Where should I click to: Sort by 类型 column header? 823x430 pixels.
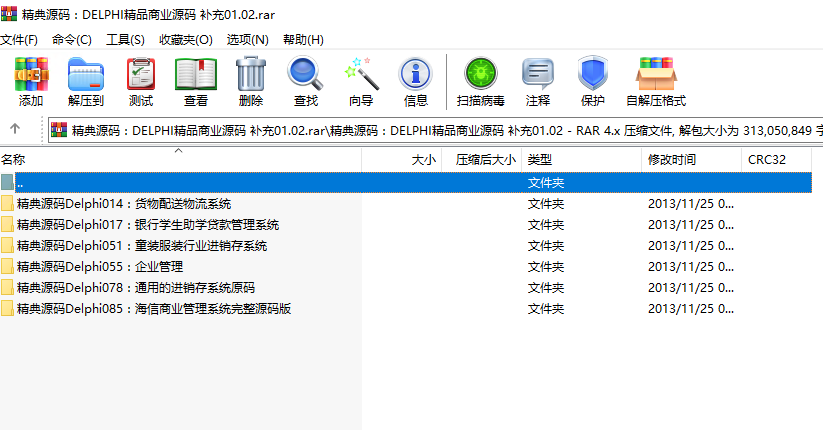pyautogui.click(x=582, y=160)
